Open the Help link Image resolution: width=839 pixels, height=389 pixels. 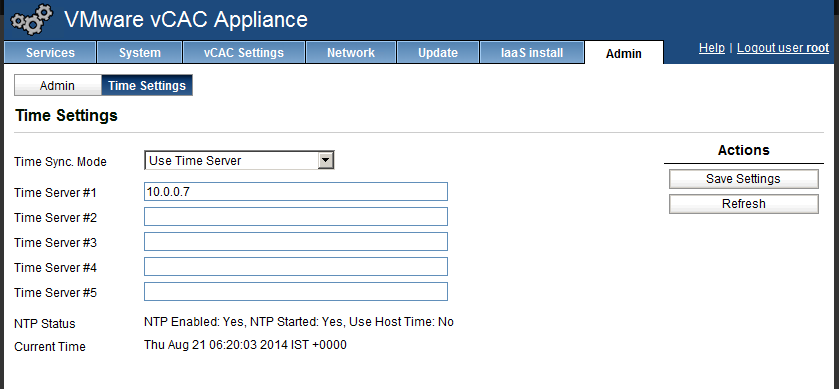(x=712, y=48)
